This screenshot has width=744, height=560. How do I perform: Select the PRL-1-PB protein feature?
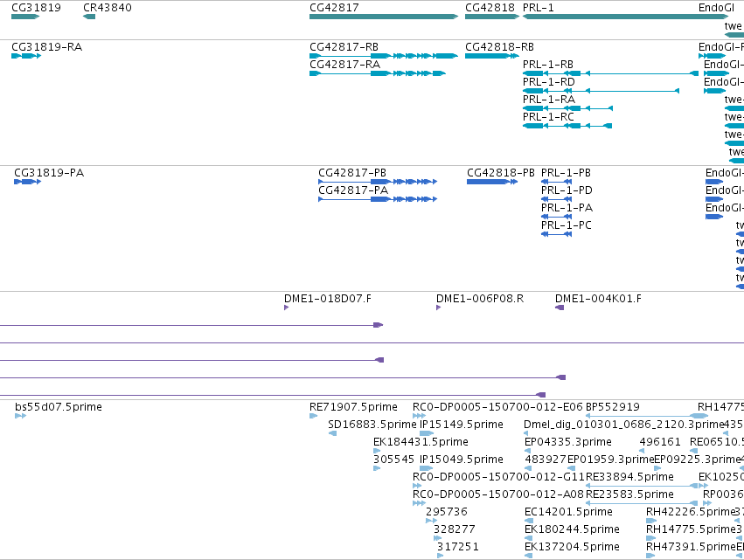556,182
